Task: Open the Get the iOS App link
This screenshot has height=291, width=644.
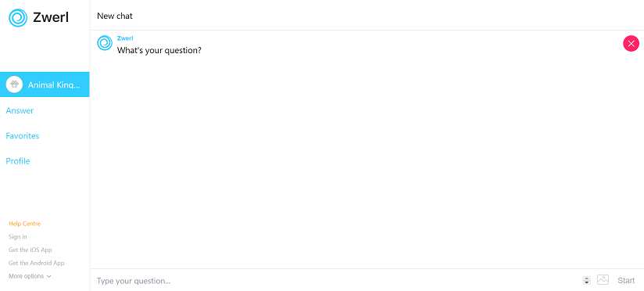Action: point(30,250)
